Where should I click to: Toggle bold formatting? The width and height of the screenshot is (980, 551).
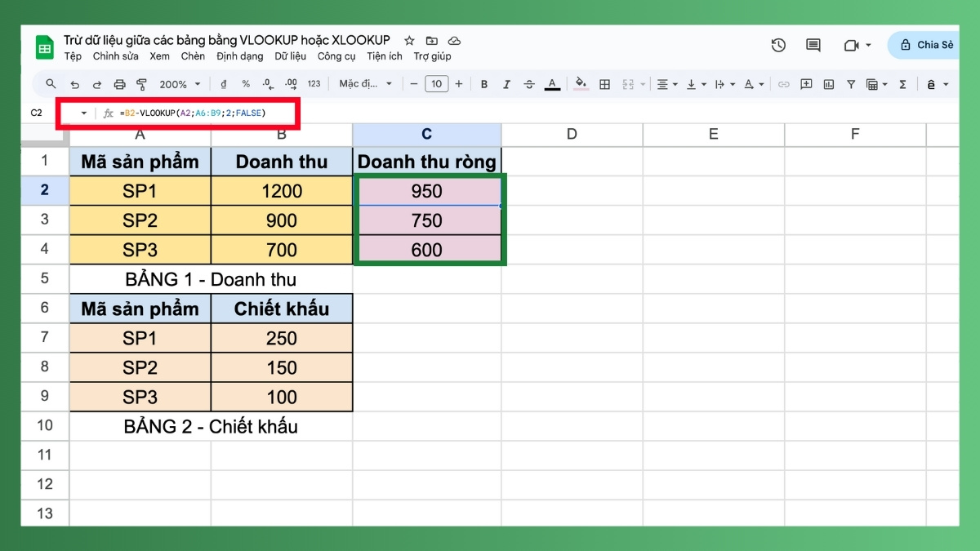[x=484, y=84]
